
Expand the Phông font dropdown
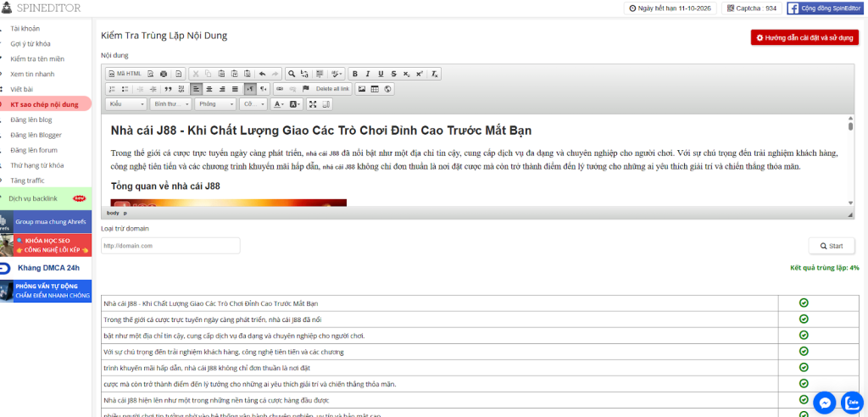(x=214, y=104)
